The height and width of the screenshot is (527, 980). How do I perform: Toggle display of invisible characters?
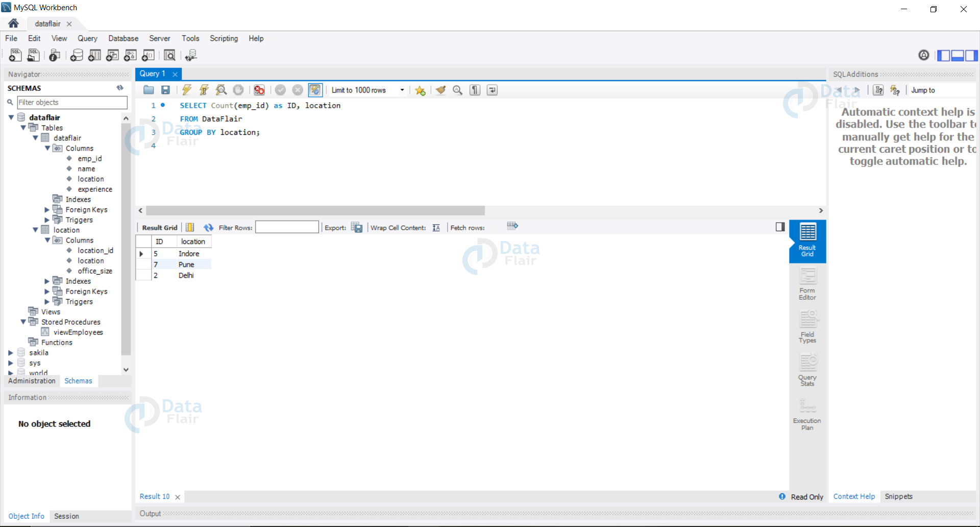[475, 90]
